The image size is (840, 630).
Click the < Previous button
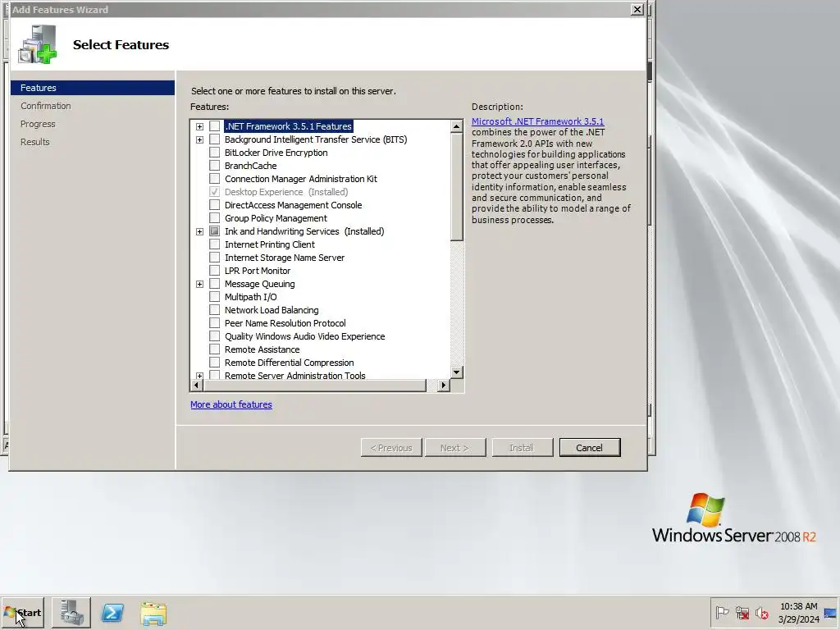coord(391,448)
